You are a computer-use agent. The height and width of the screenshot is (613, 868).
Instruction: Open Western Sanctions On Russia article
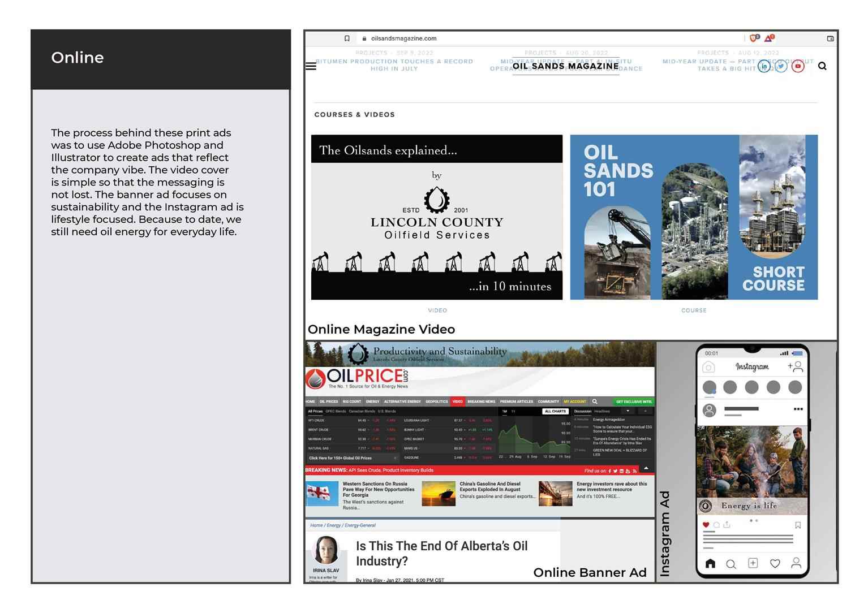click(361, 495)
